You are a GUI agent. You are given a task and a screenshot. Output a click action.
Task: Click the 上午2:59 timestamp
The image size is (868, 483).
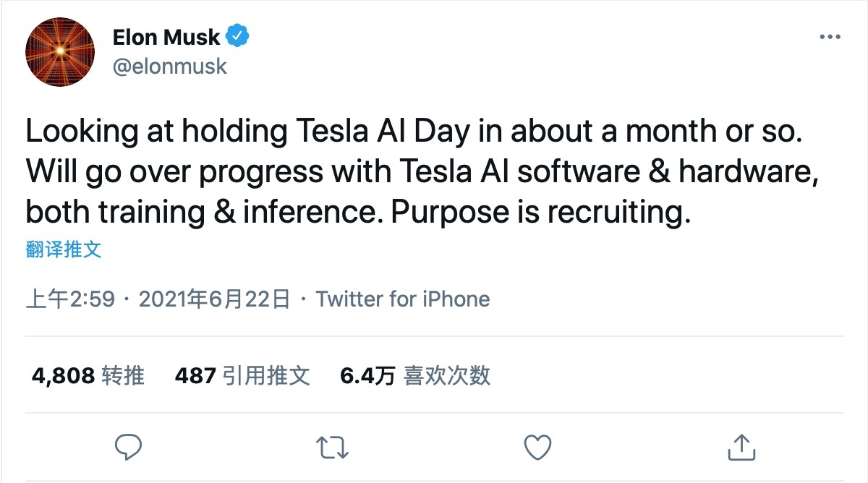[70, 299]
